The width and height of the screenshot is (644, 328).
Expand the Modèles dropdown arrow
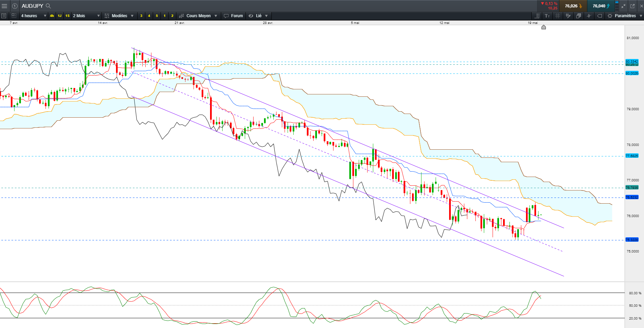point(132,16)
